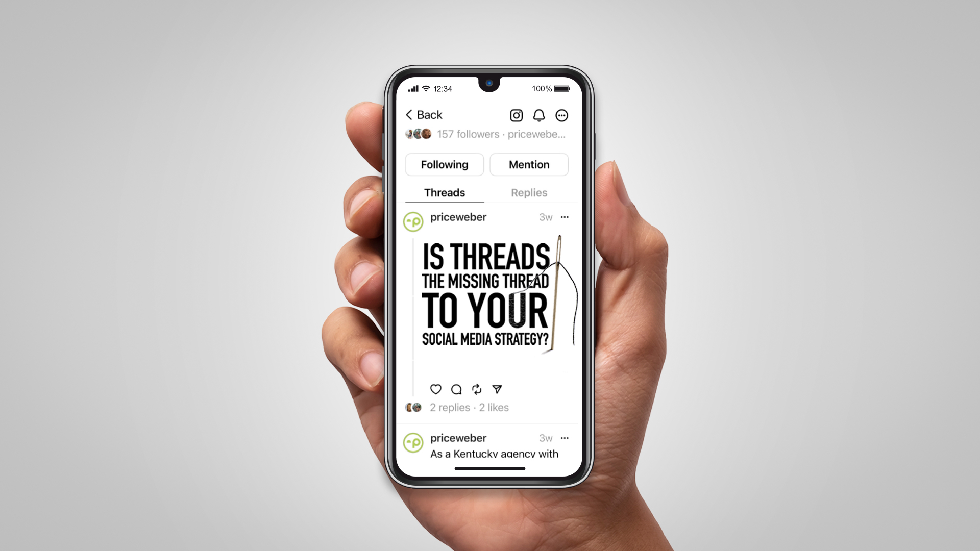Toggle the Mention filter

coord(529,164)
